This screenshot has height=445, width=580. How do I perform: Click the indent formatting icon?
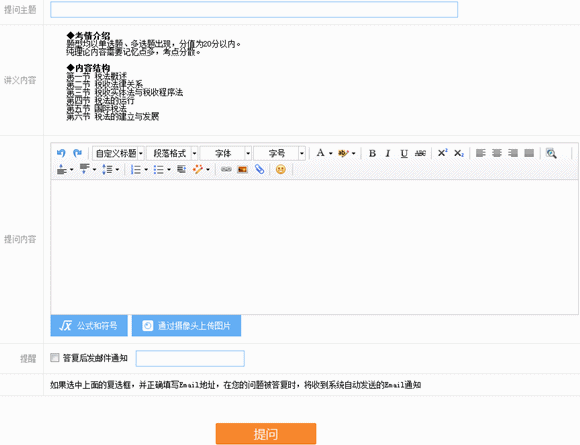[x=181, y=169]
